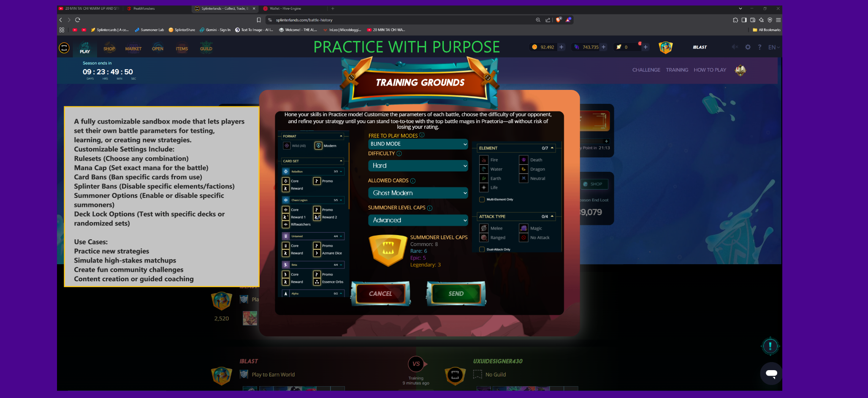Collapse the Card Set section header
868x398 pixels.
[x=313, y=161]
